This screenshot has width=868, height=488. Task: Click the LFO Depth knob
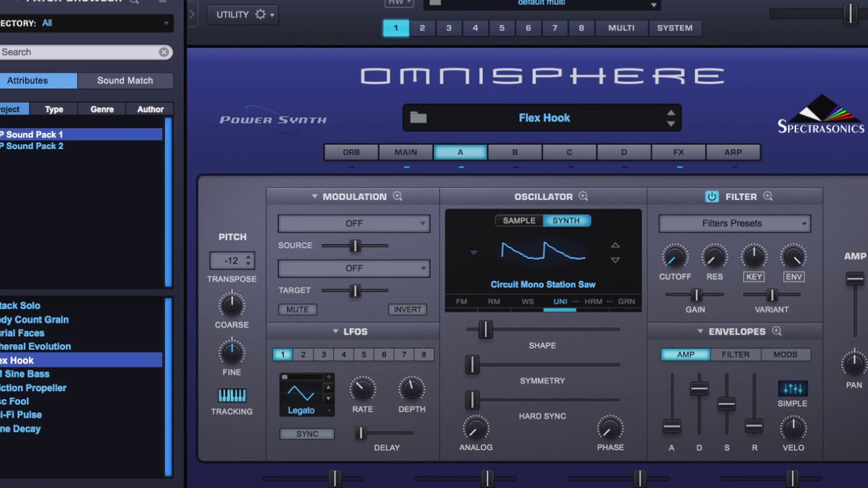[x=412, y=389]
